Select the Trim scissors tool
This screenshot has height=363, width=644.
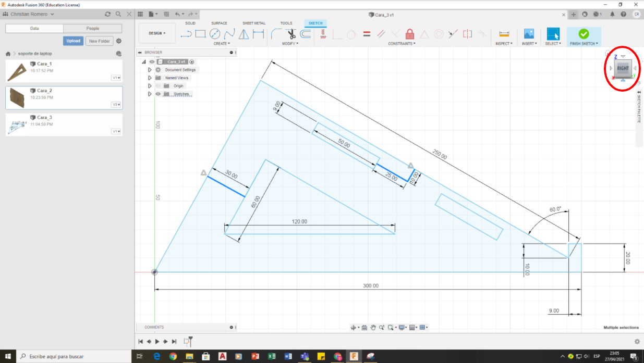point(291,34)
